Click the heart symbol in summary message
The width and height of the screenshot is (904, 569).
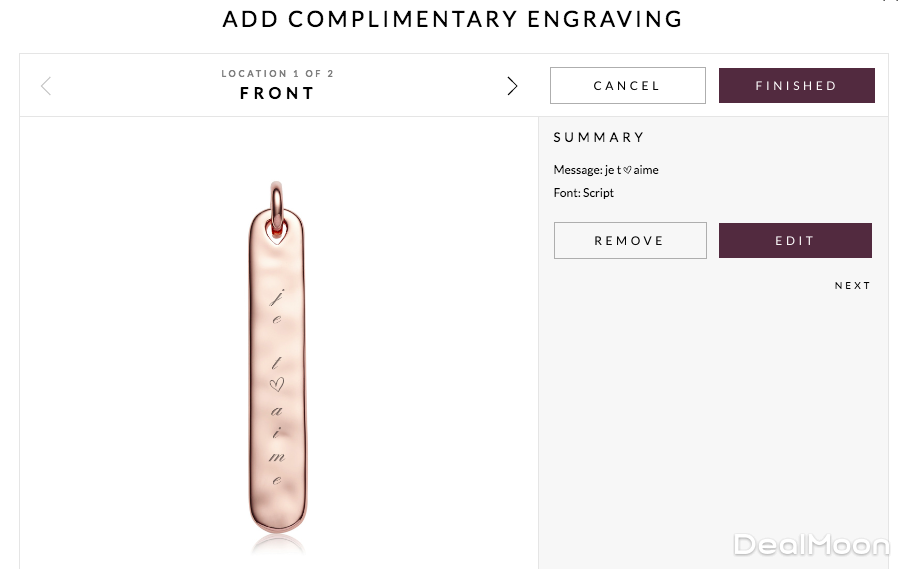click(627, 170)
